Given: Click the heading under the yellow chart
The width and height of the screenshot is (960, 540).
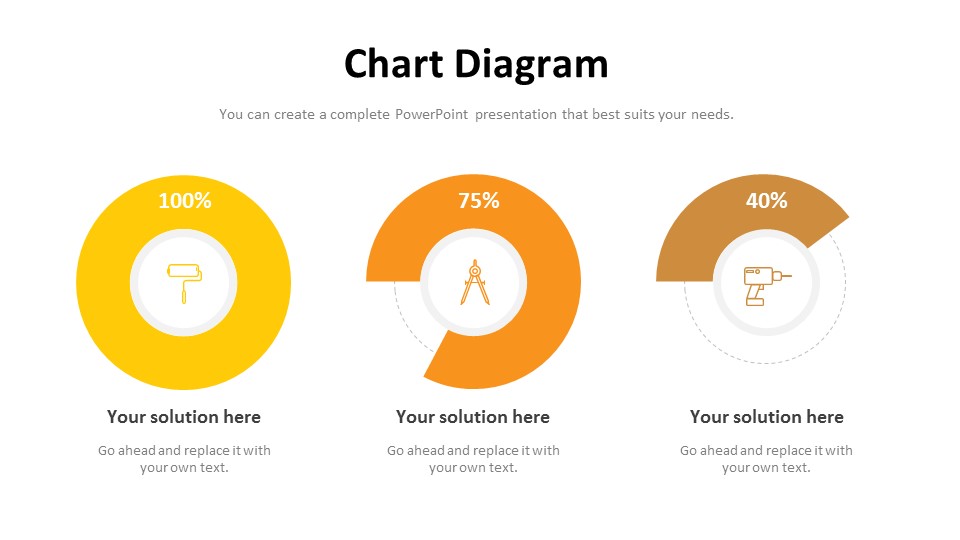Looking at the screenshot, I should [184, 417].
